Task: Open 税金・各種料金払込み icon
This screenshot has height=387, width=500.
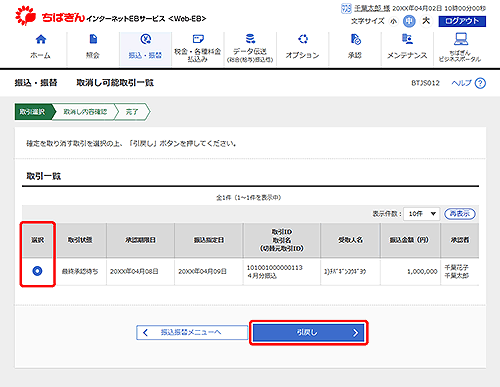Action: (x=198, y=39)
